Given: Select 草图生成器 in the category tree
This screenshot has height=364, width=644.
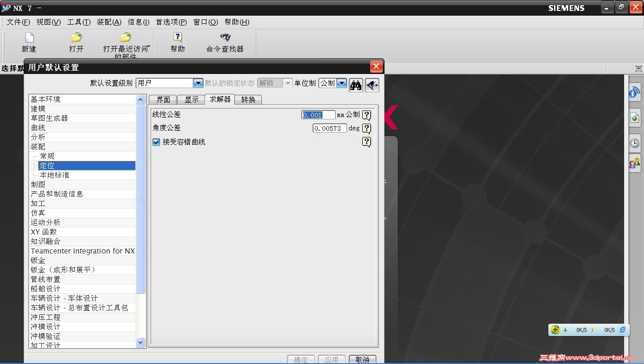Looking at the screenshot, I should click(49, 118).
